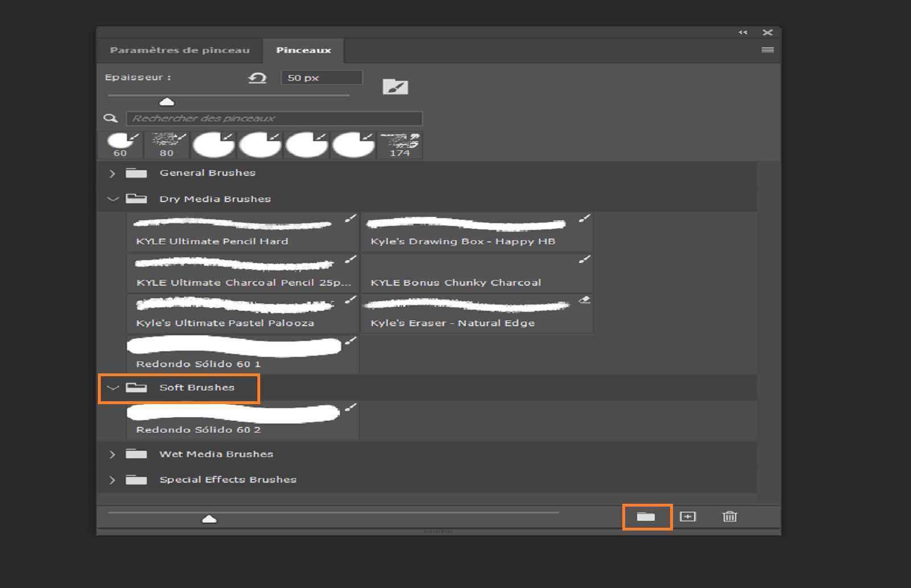Expand the General Brushes group chevron

pos(112,173)
